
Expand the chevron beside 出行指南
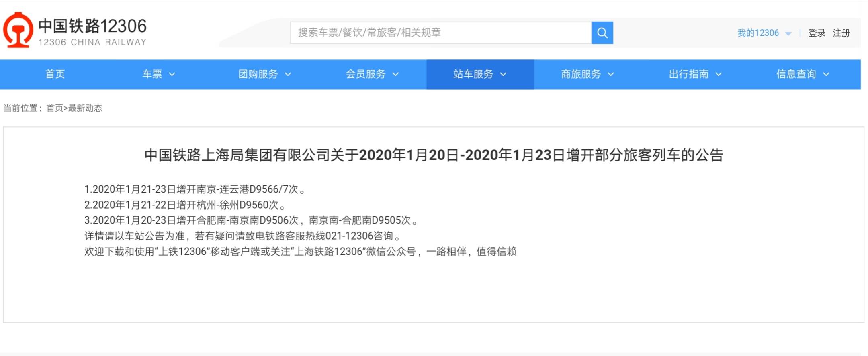(x=719, y=74)
